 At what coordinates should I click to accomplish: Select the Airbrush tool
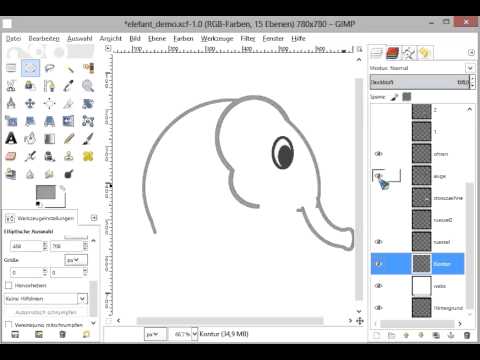(30, 156)
